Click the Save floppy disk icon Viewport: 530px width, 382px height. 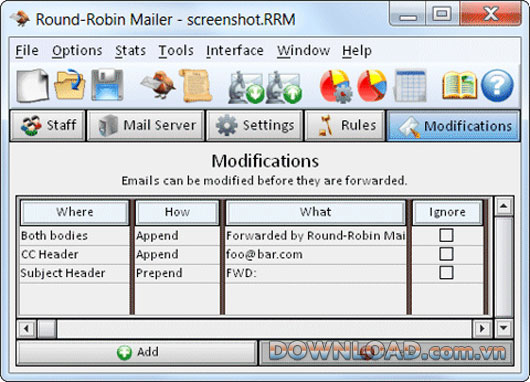[x=107, y=85]
